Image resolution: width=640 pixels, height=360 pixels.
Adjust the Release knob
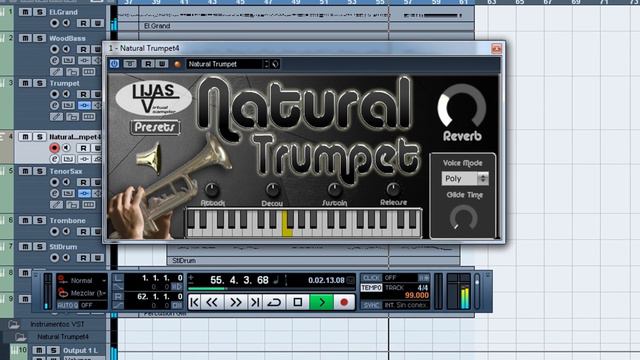tap(393, 189)
